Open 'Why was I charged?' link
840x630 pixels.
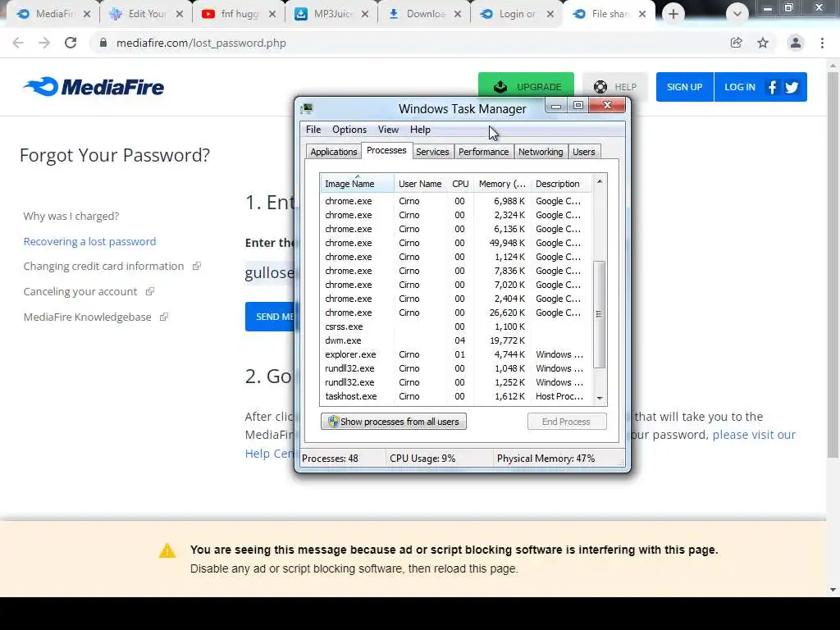click(x=71, y=216)
